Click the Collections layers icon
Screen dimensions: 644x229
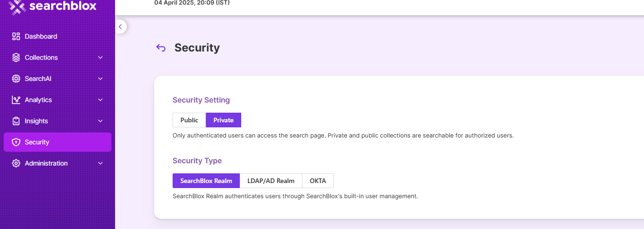click(x=16, y=57)
